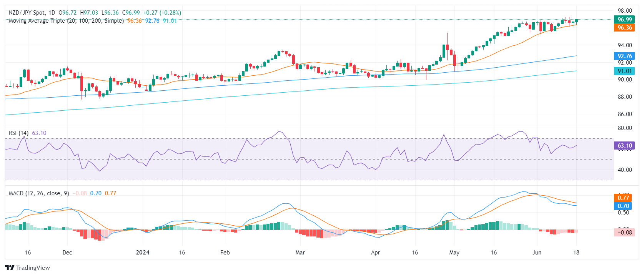Click the TradingView logo icon

pyautogui.click(x=10, y=268)
